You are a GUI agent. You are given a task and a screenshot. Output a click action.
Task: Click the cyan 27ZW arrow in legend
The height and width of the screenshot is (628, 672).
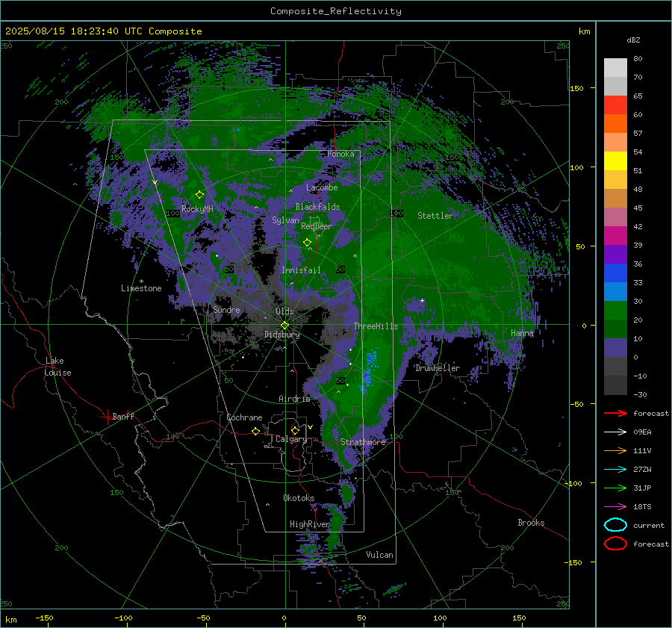615,470
